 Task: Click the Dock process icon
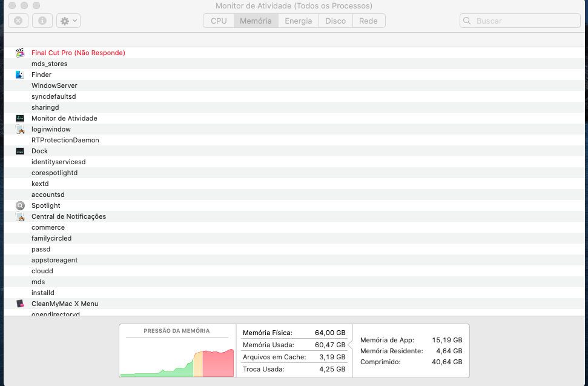point(20,151)
